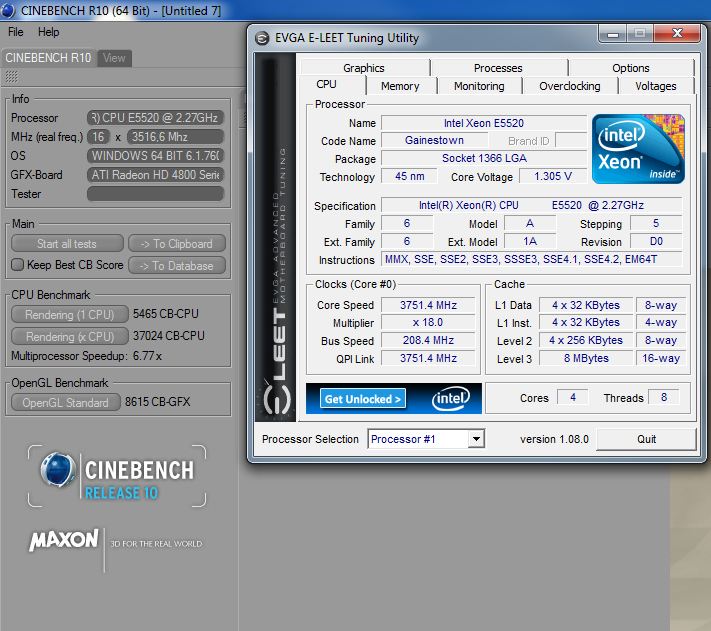Click the EVGA E-LEET title bar icon
Image resolution: width=711 pixels, height=631 pixels.
[262, 39]
